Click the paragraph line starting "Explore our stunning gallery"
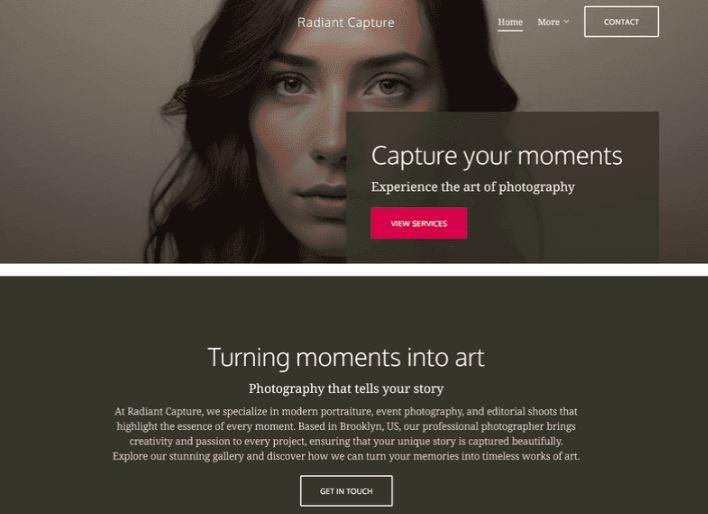 [346, 456]
